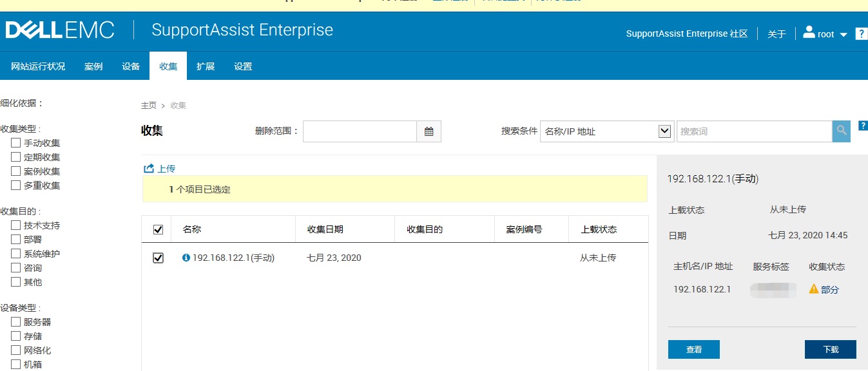868x371 pixels.
Task: Click the Dell EMC logo
Action: tap(59, 30)
